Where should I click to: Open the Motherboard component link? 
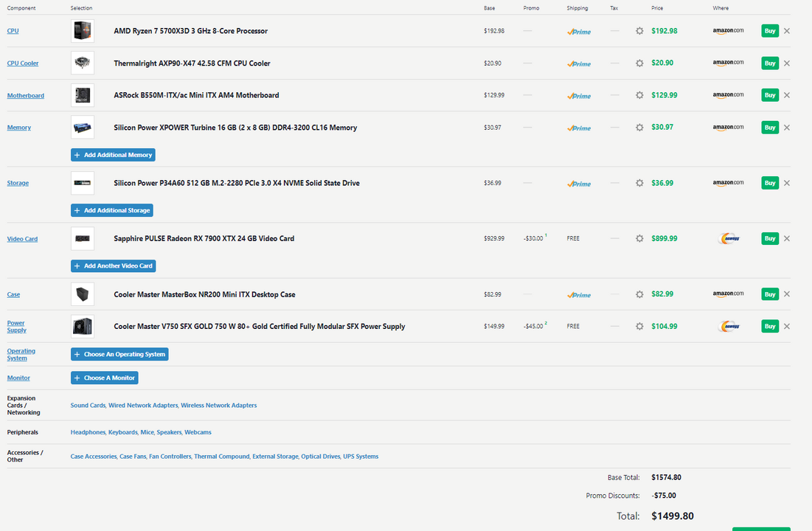[26, 96]
